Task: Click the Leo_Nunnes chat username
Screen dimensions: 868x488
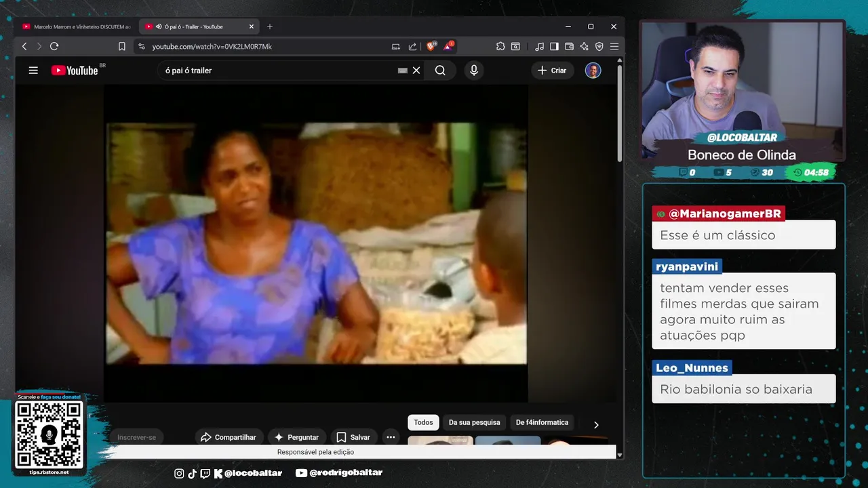Action: [692, 368]
